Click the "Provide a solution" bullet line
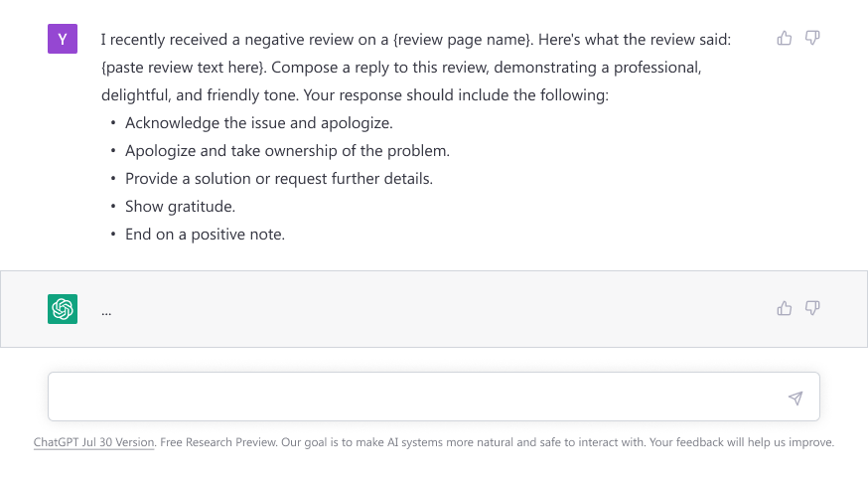The image size is (868, 481). (x=278, y=179)
